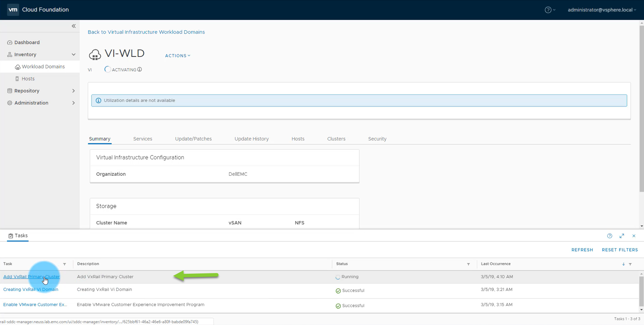
Task: Click the REFRESH button
Action: [582, 250]
